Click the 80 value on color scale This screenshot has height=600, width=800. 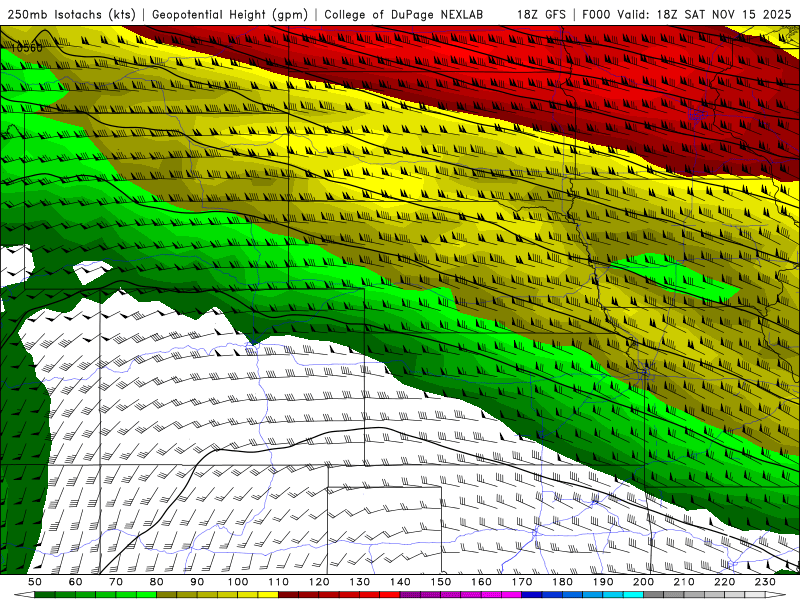tap(157, 582)
